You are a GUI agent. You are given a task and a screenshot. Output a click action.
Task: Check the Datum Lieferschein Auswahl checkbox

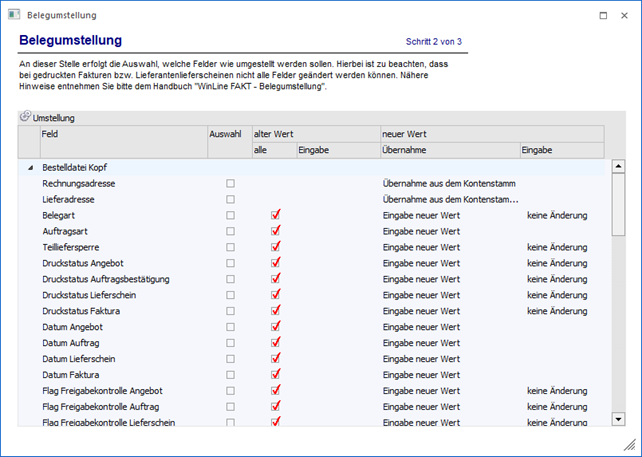pos(230,359)
